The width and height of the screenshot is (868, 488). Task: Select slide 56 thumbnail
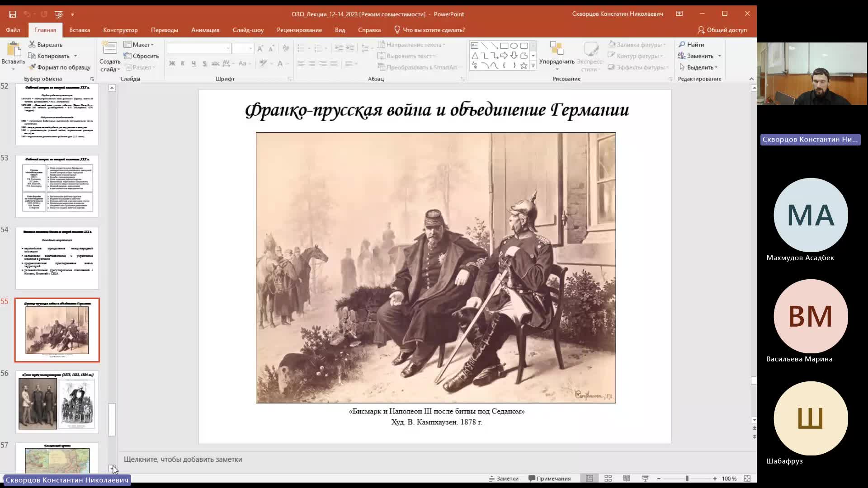57,402
